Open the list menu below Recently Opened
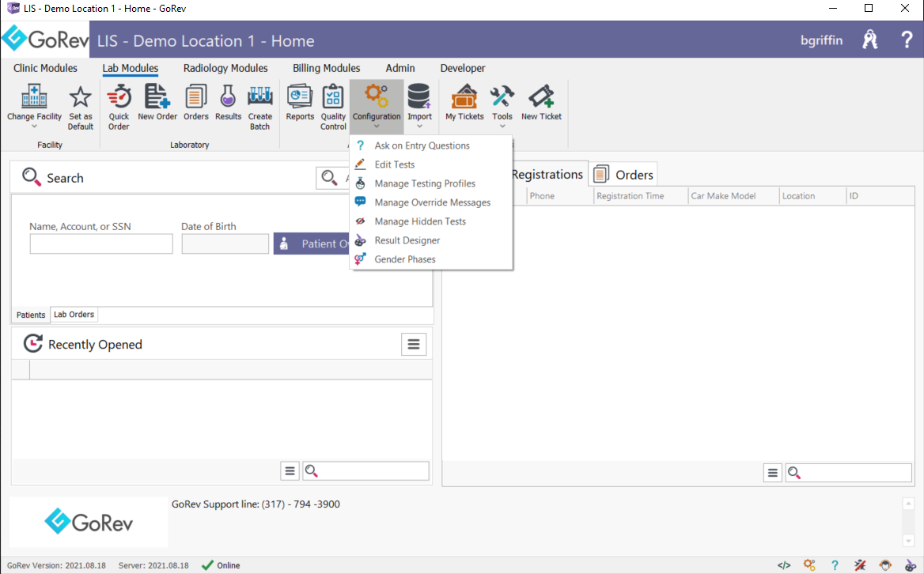 (290, 471)
